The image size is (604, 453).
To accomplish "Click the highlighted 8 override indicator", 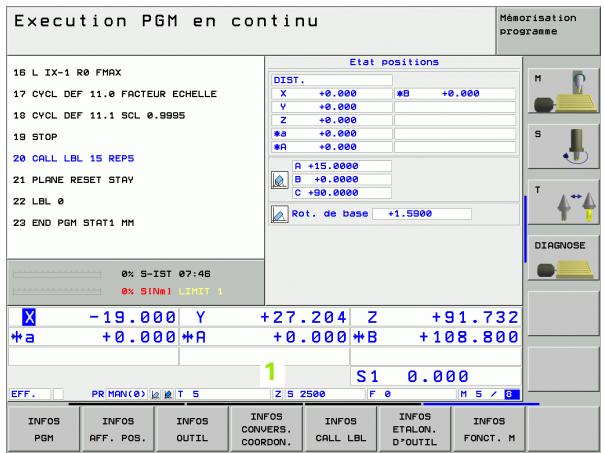I will click(x=512, y=394).
